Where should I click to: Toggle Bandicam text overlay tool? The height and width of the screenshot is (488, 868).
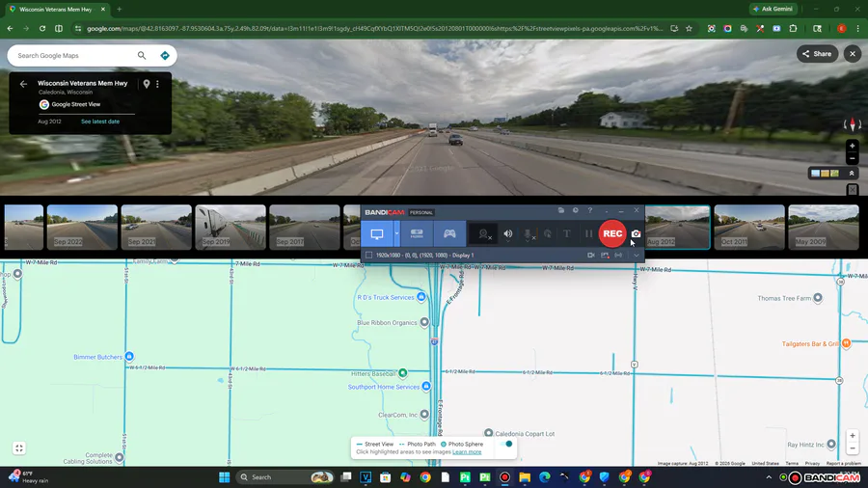567,234
